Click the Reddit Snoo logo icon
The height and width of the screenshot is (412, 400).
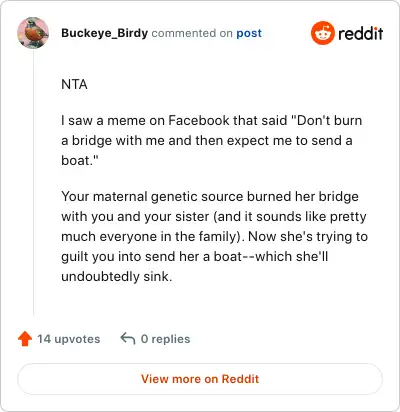click(x=322, y=33)
